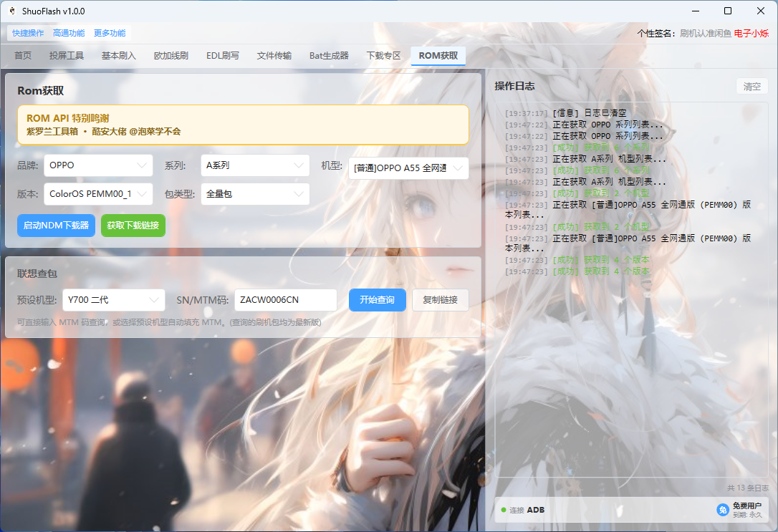The width and height of the screenshot is (778, 532).
Task: Switch to the 欧加线刷 tab
Action: (171, 56)
